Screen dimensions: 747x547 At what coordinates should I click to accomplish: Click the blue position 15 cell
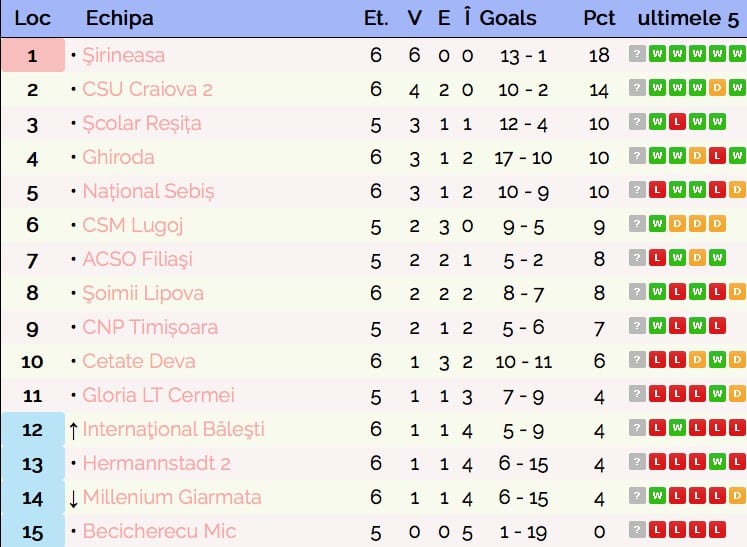(32, 531)
